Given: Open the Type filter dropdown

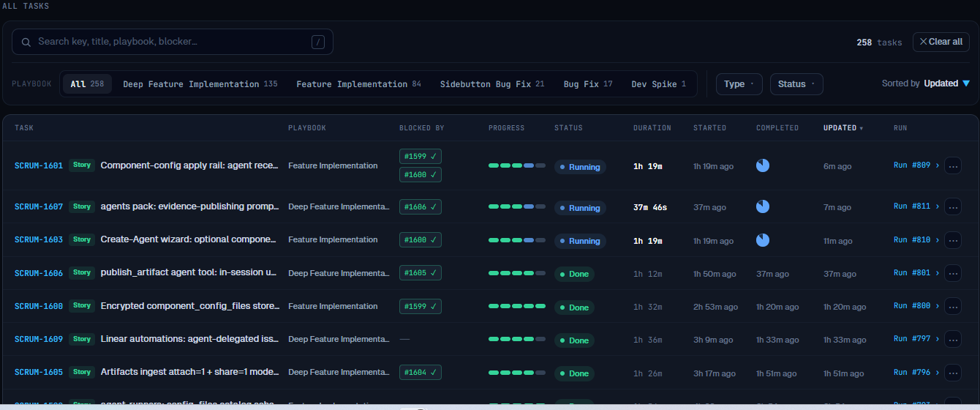Looking at the screenshot, I should point(739,84).
